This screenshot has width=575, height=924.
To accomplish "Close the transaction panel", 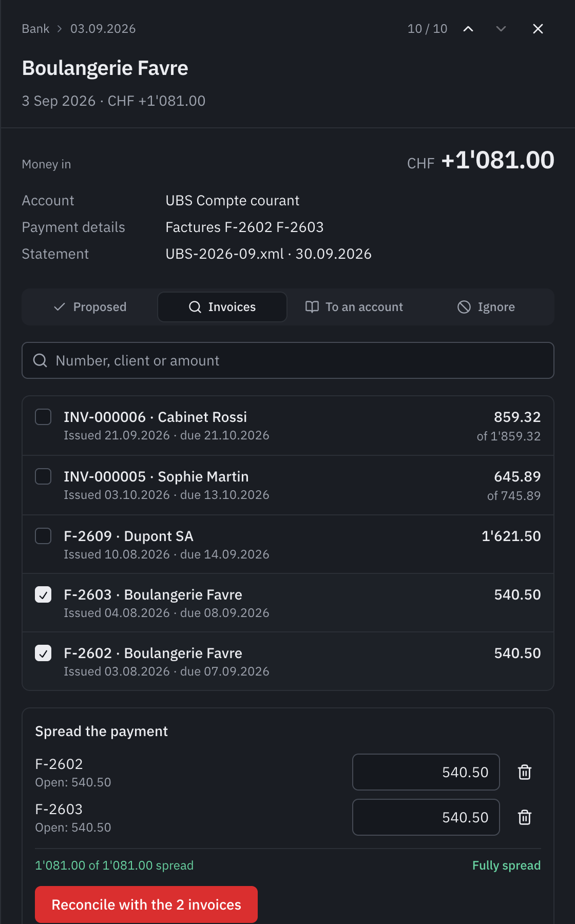I will point(538,29).
